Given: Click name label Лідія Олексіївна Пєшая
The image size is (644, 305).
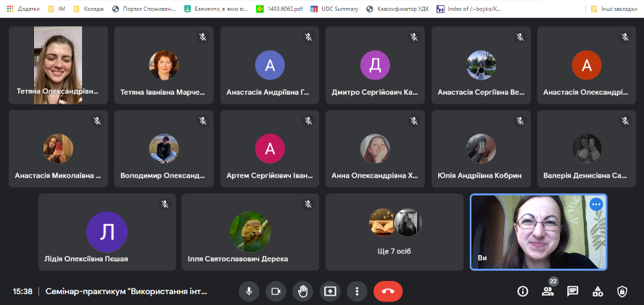Looking at the screenshot, I should pos(86,259).
